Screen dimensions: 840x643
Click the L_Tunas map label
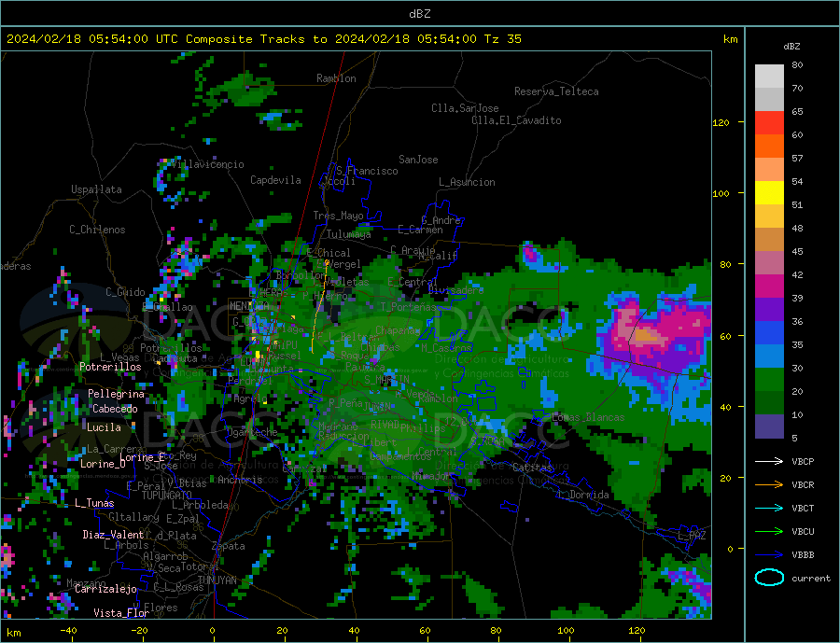[94, 503]
